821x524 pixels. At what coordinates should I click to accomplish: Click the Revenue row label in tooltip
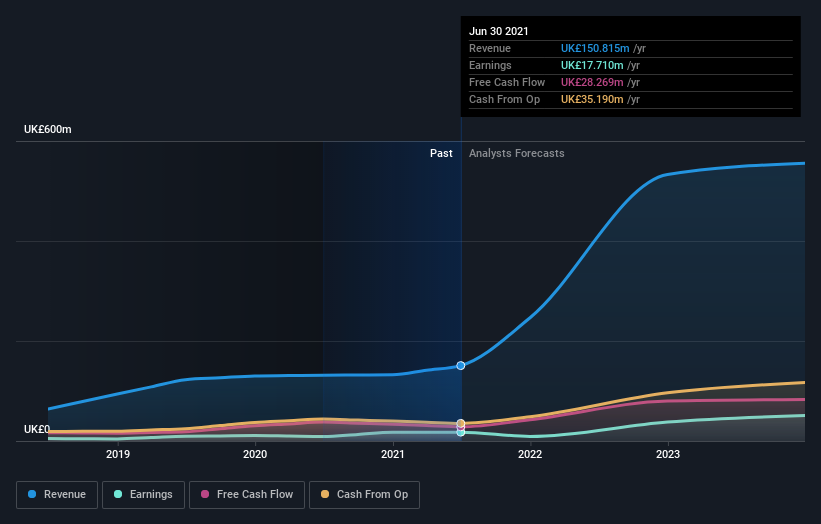point(490,48)
